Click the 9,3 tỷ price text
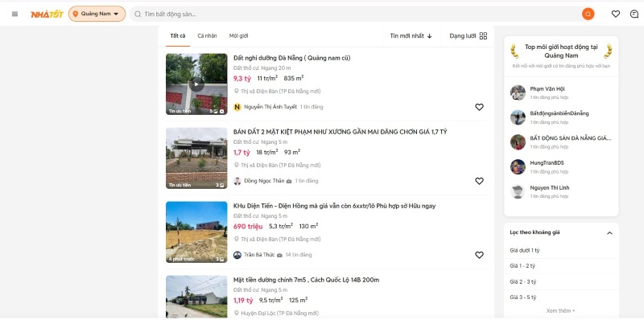This screenshot has width=644, height=320. click(242, 78)
